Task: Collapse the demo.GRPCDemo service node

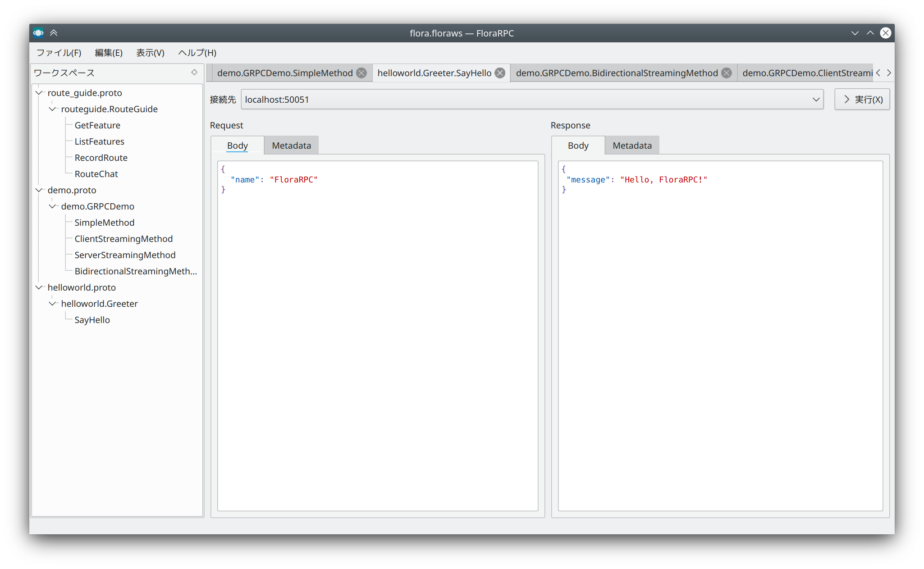Action: point(53,206)
